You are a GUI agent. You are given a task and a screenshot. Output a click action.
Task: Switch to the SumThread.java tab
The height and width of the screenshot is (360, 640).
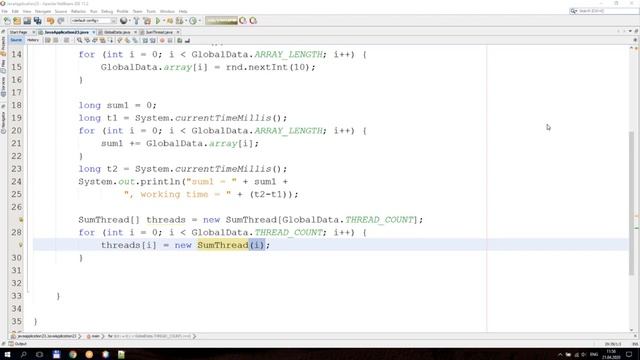pyautogui.click(x=159, y=32)
